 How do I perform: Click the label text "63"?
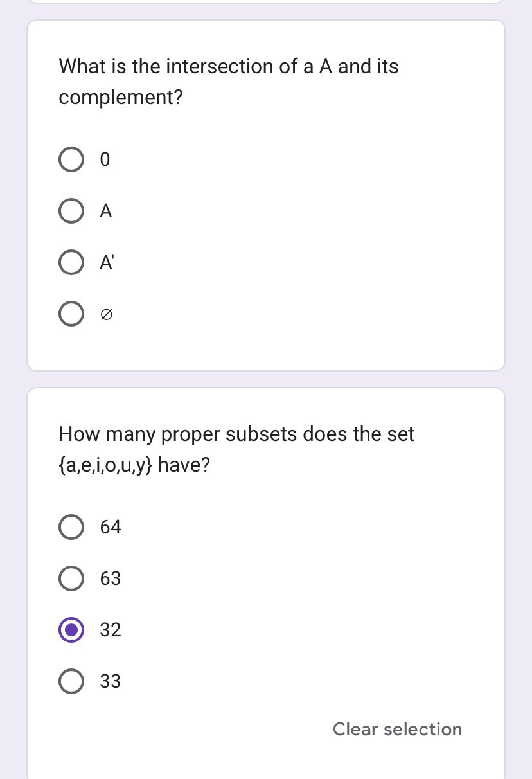[x=111, y=578]
